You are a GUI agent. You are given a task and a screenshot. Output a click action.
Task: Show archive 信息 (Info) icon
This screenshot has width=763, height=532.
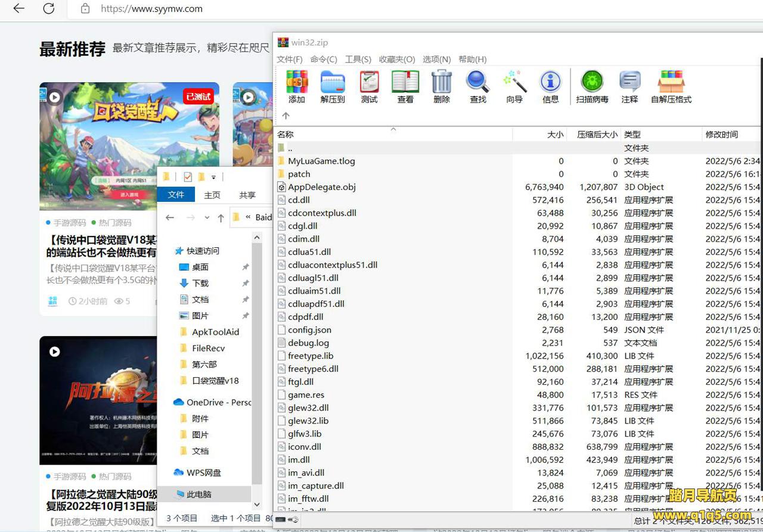[x=550, y=86]
